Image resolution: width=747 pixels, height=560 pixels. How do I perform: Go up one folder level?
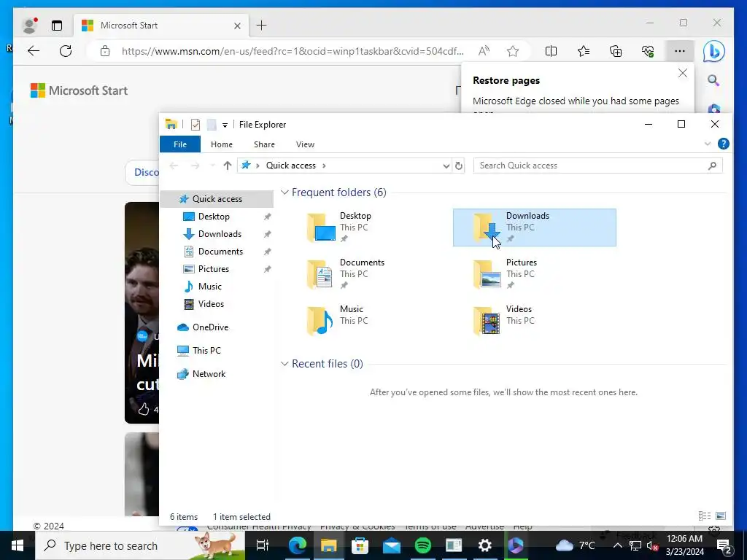(228, 166)
